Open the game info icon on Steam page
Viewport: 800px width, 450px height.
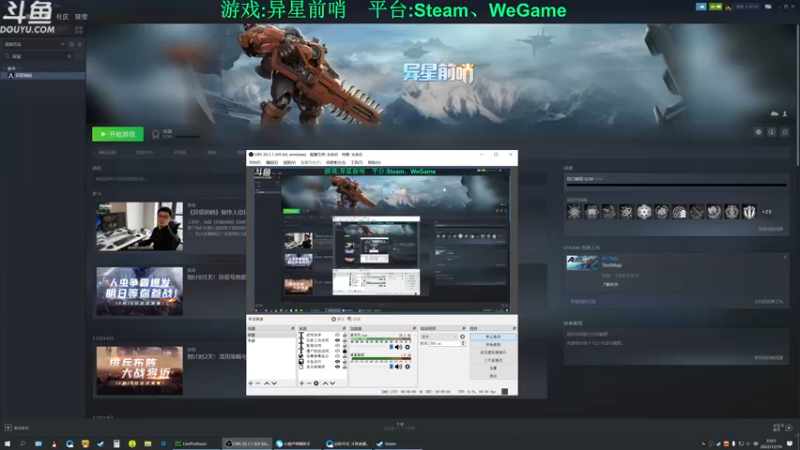(771, 132)
